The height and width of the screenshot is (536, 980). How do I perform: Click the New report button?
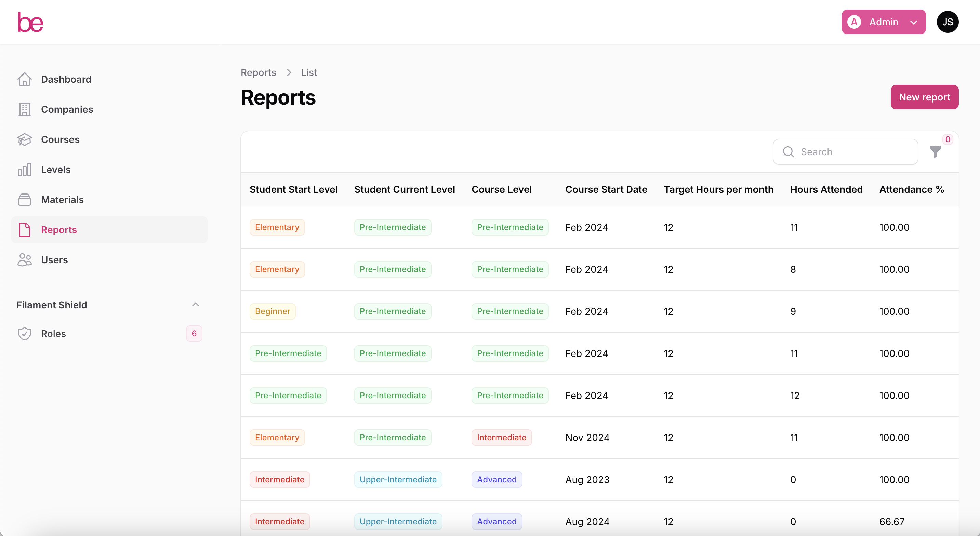pos(924,97)
